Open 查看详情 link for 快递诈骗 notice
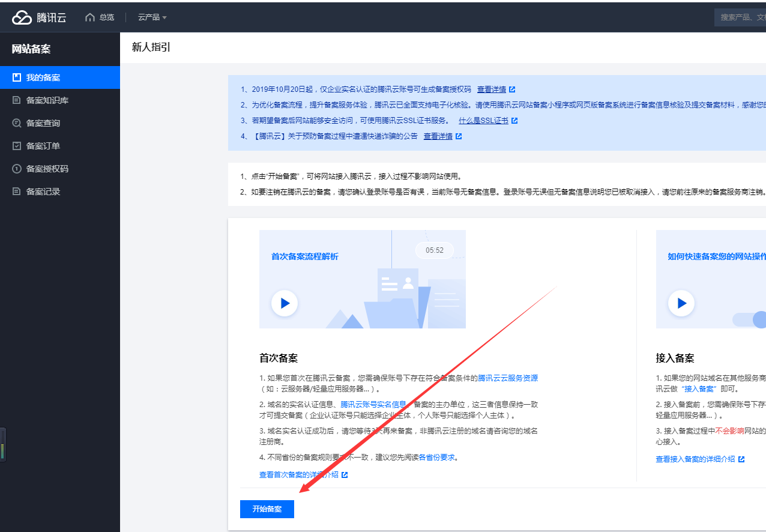The width and height of the screenshot is (766, 532). click(438, 136)
